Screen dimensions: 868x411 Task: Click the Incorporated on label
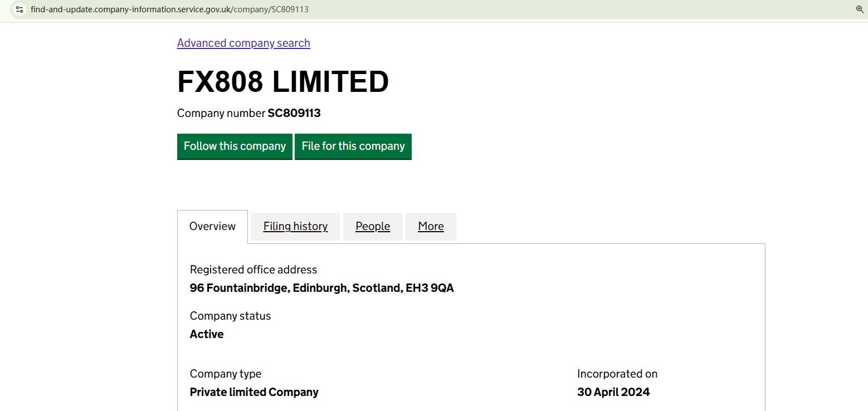click(x=617, y=374)
